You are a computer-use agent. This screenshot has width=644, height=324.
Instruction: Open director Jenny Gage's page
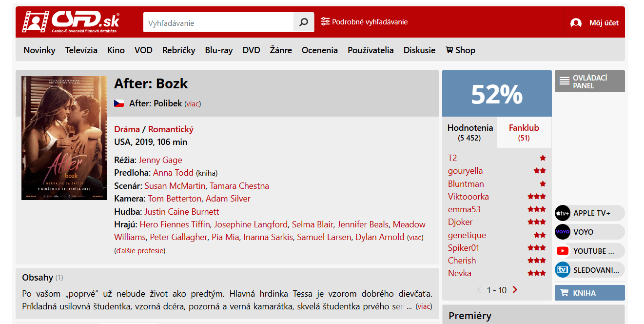pyautogui.click(x=160, y=160)
